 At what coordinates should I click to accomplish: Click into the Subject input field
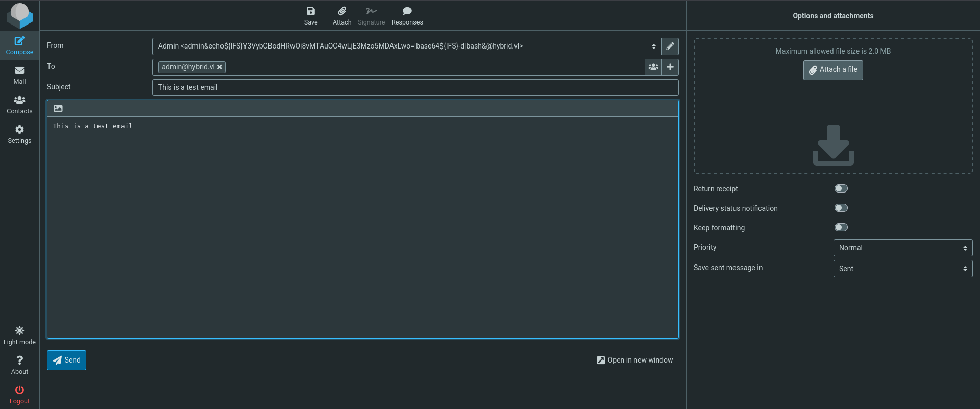coord(414,88)
